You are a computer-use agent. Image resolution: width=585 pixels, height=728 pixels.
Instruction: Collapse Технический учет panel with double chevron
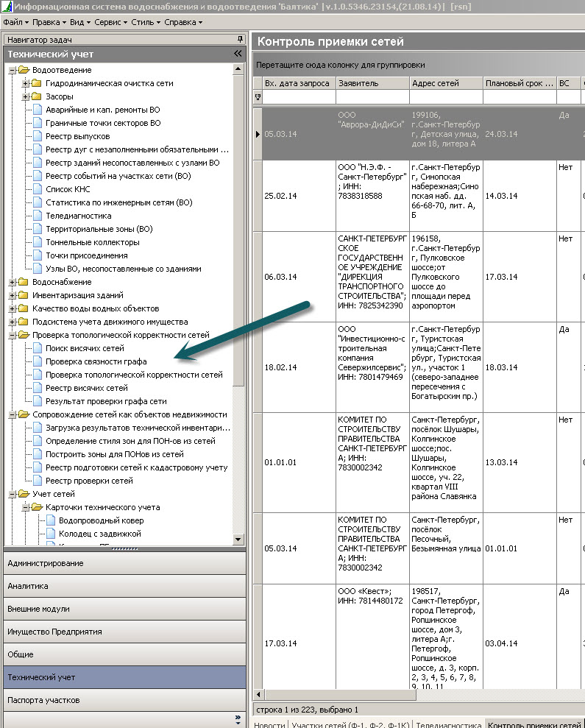(x=238, y=54)
